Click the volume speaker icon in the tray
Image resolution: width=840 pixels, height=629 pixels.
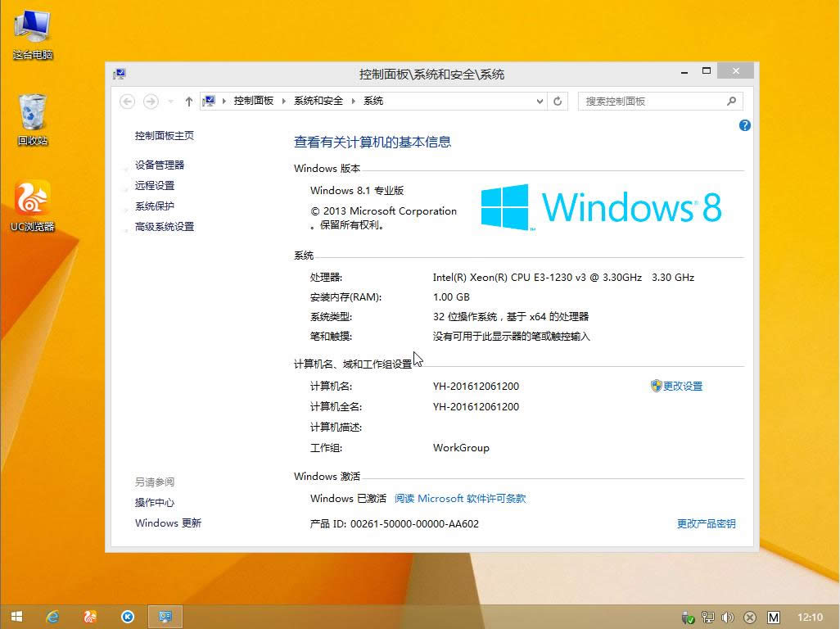tap(728, 617)
